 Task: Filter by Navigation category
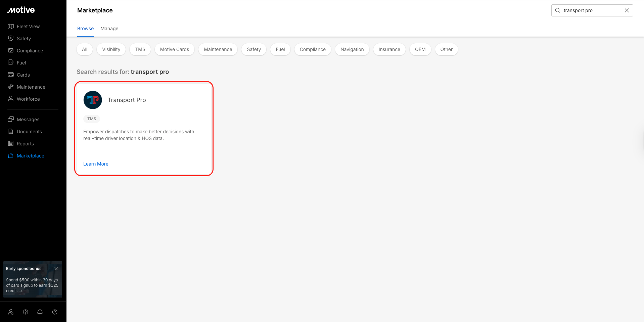(x=352, y=49)
